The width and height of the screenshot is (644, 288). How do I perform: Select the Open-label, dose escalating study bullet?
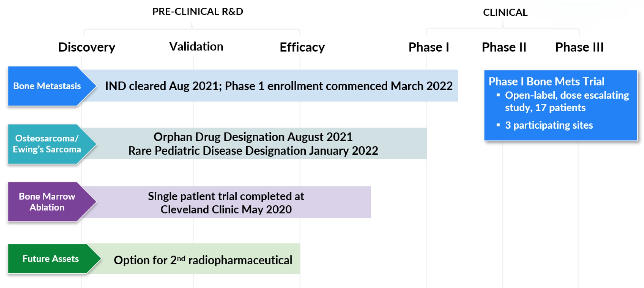566,101
